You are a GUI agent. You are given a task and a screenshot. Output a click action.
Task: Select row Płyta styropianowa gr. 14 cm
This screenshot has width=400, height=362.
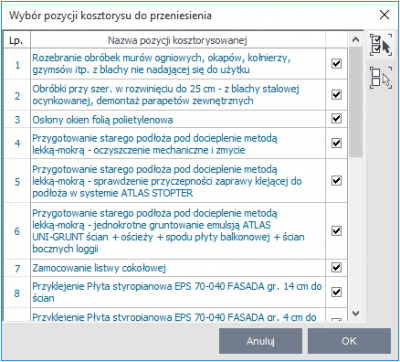(x=178, y=292)
